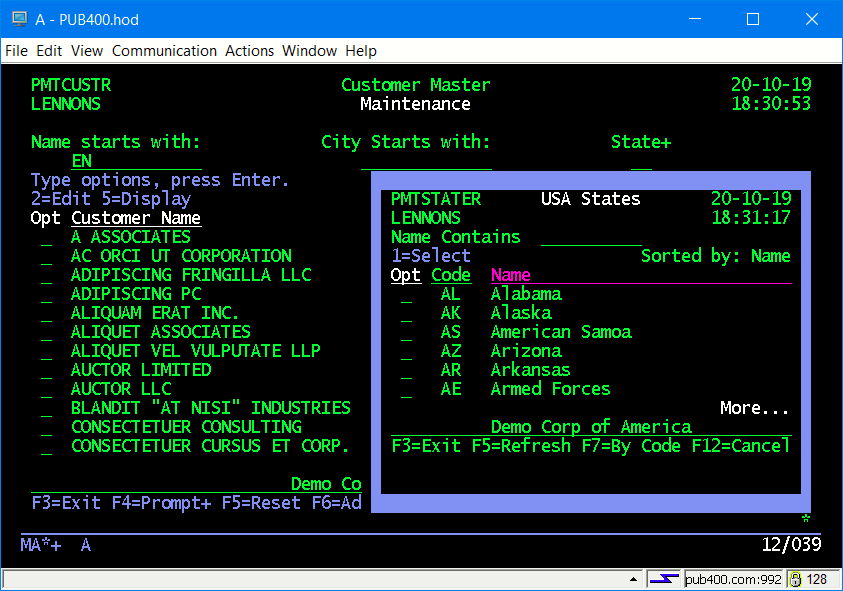Image resolution: width=843 pixels, height=591 pixels.
Task: Click the Opt field beside Alabama
Action: pyautogui.click(x=406, y=295)
